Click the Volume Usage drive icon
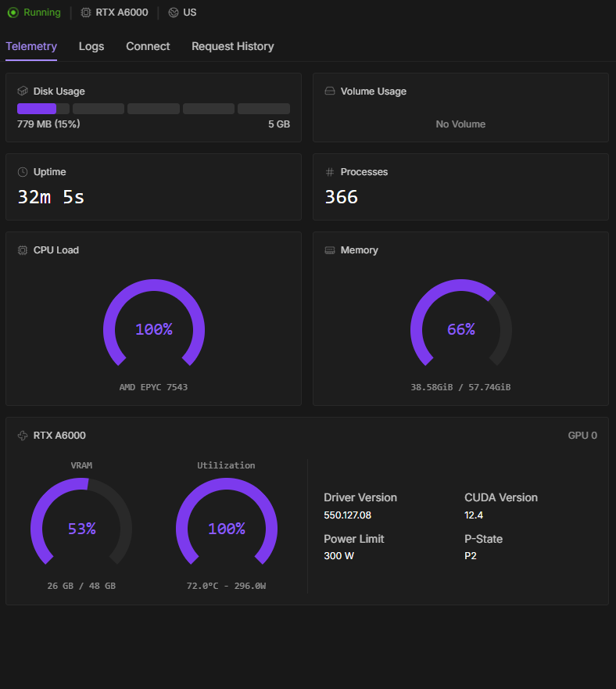 click(330, 91)
